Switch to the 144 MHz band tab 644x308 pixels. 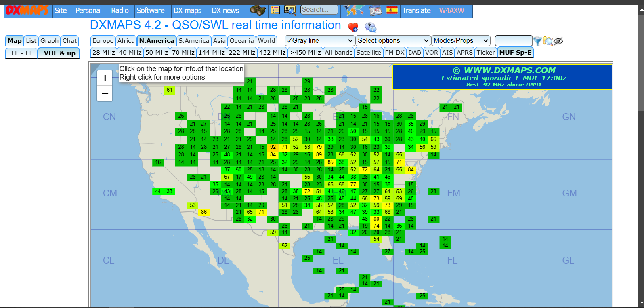click(212, 52)
